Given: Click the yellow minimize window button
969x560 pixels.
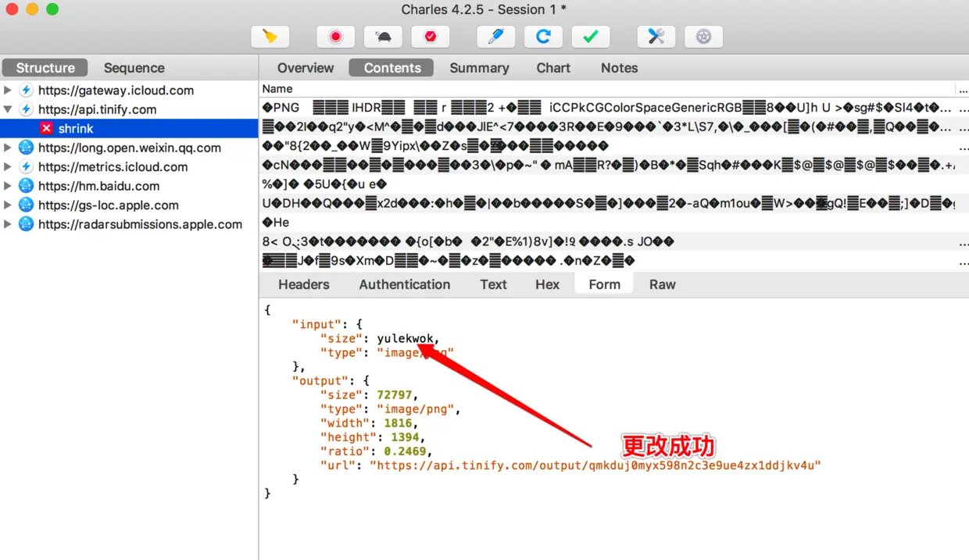Looking at the screenshot, I should pyautogui.click(x=32, y=9).
